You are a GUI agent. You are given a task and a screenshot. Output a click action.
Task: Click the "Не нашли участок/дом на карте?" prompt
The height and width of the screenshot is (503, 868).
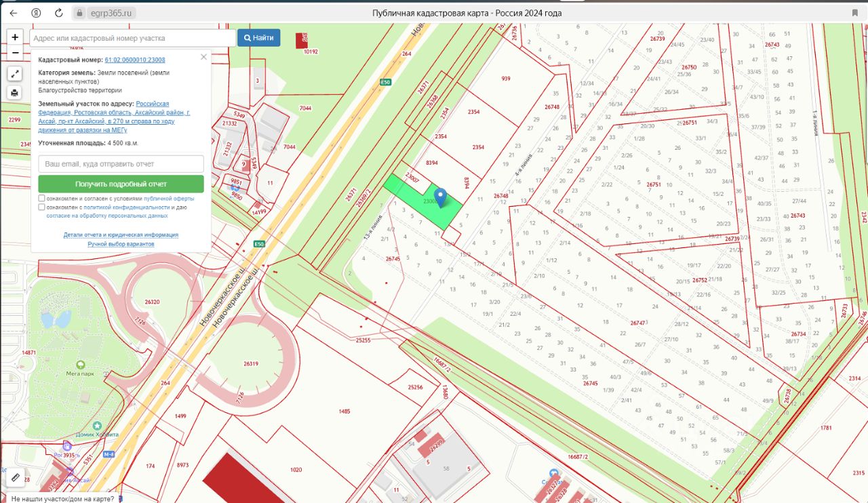coord(62,499)
